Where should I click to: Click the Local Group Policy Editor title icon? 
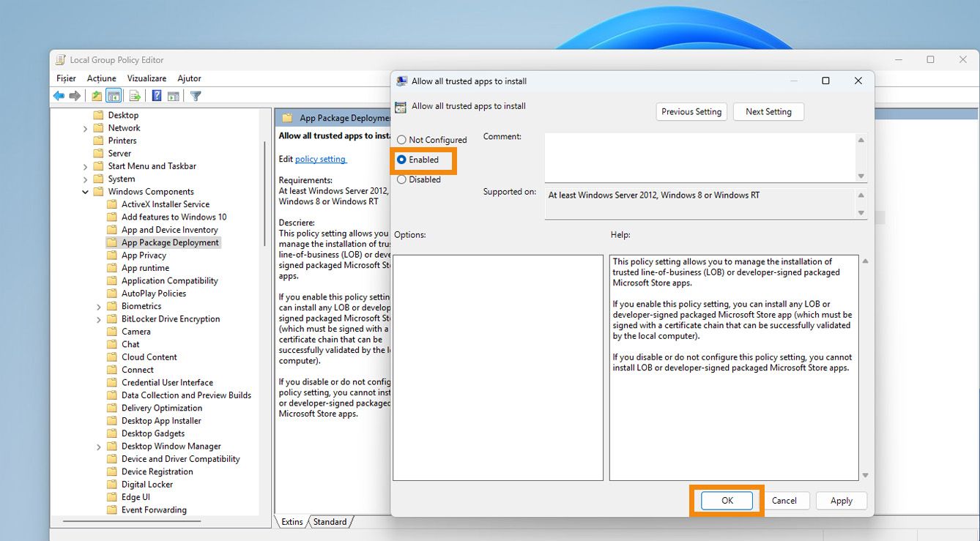click(x=60, y=60)
